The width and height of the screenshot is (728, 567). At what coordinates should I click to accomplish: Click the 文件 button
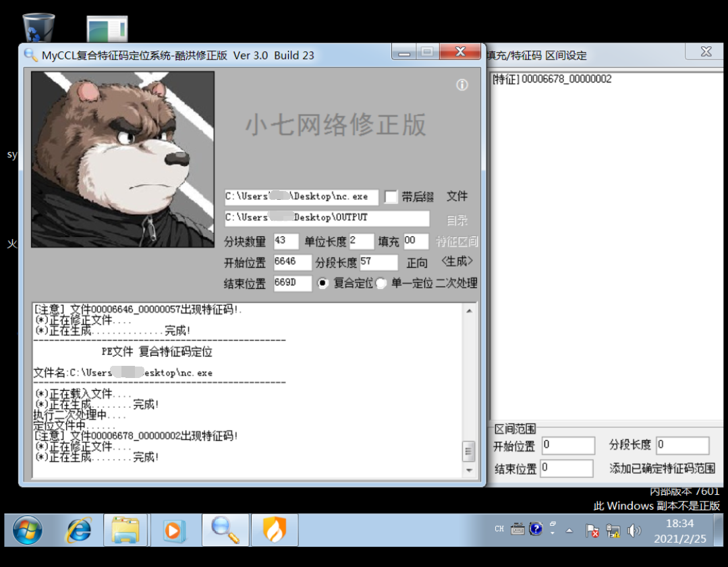tap(457, 196)
